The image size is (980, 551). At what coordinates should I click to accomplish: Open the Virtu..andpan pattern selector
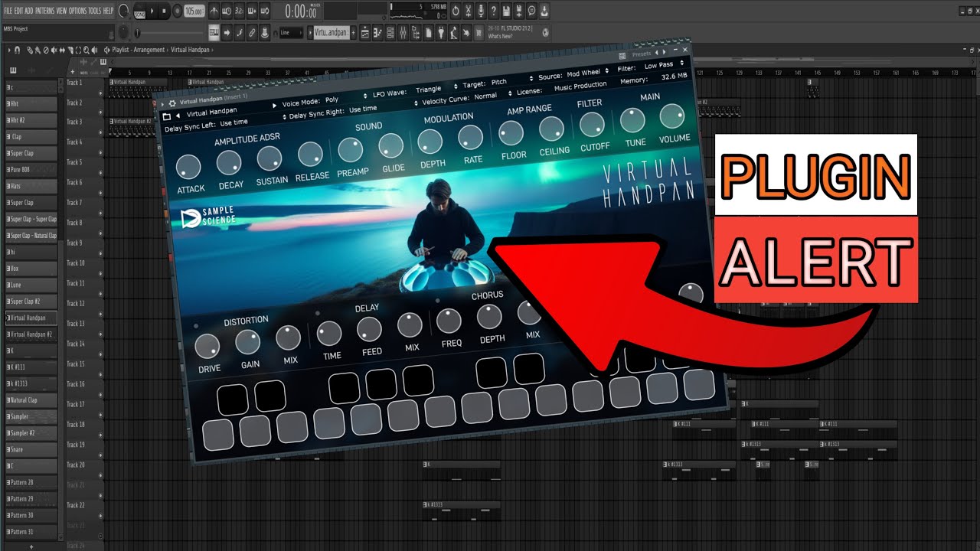(331, 33)
